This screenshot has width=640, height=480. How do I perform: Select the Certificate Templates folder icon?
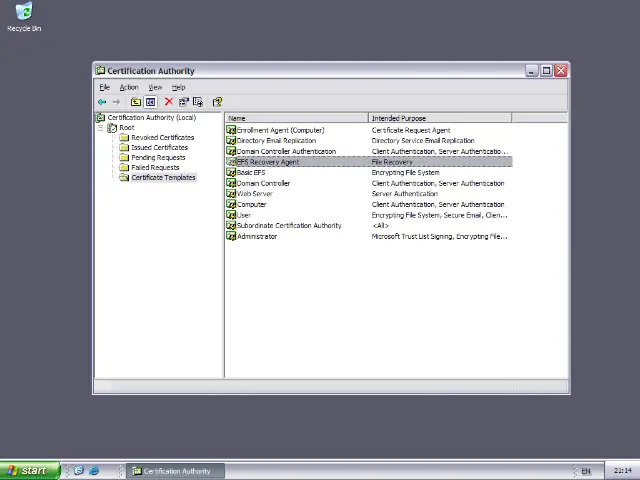124,178
